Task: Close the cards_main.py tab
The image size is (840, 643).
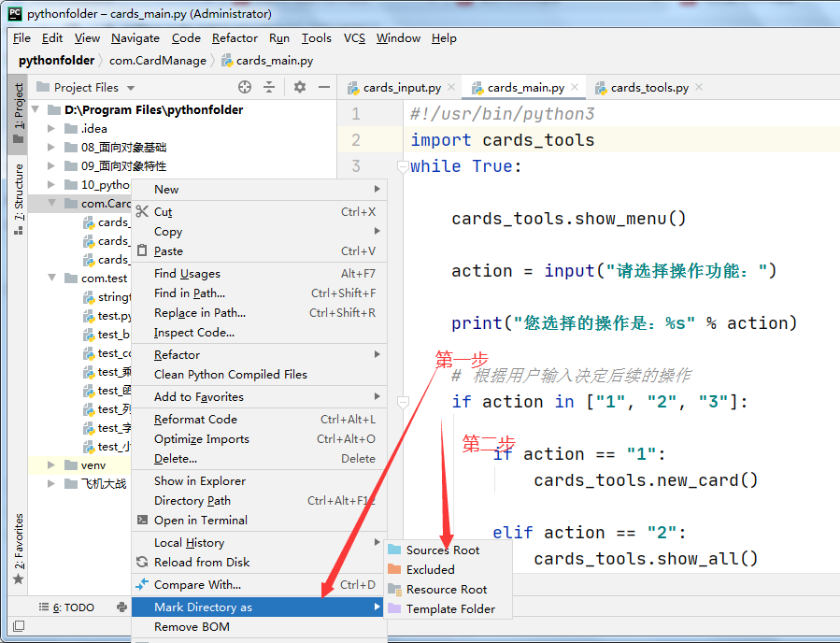Action: point(575,87)
